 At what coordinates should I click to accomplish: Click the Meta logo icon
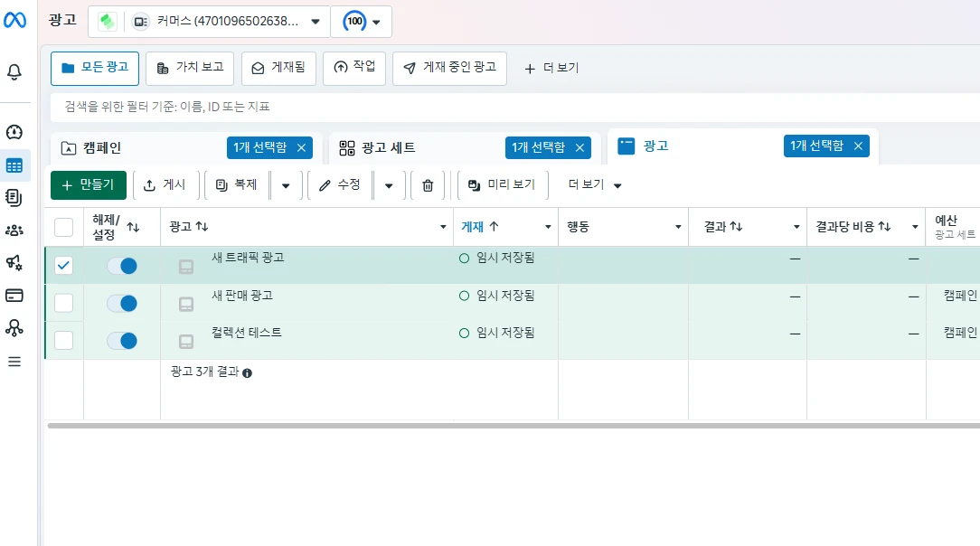pos(14,20)
